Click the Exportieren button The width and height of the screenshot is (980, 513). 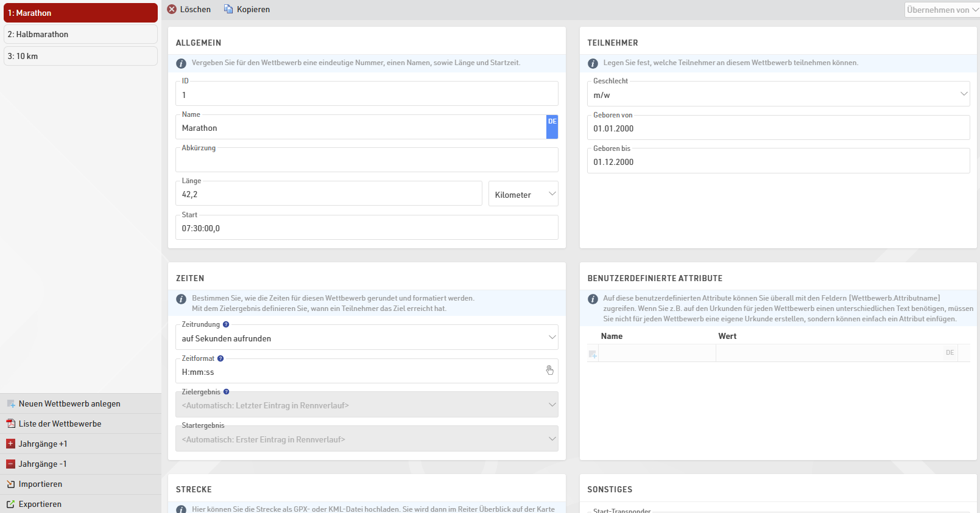click(40, 504)
